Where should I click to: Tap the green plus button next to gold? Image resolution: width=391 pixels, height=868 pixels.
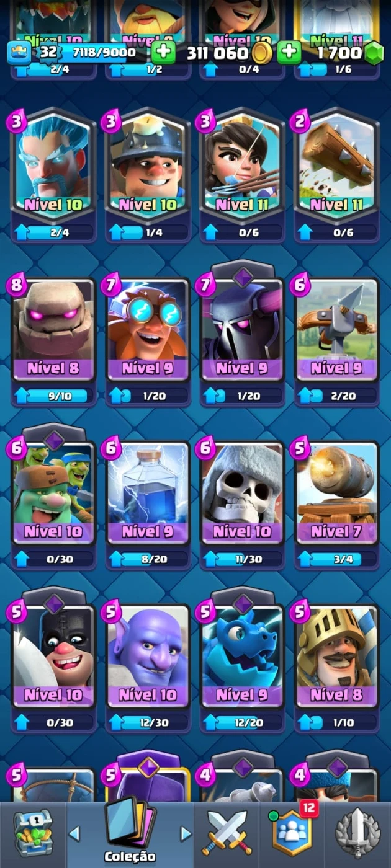(289, 52)
